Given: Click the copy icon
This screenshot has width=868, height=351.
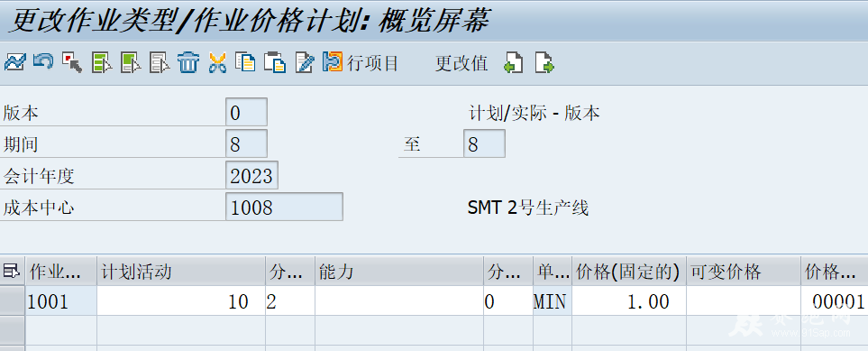Looking at the screenshot, I should pos(245,62).
